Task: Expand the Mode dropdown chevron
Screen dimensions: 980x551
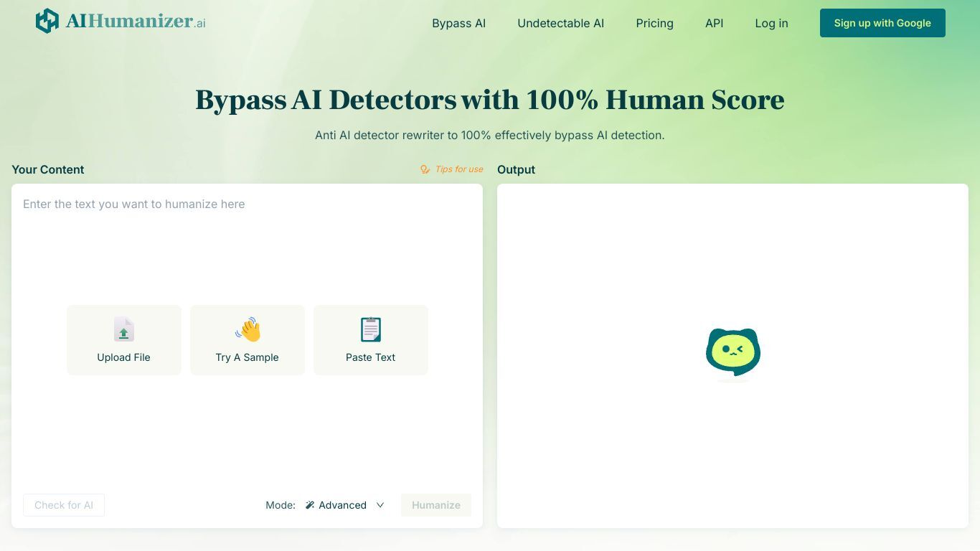Action: (x=380, y=505)
